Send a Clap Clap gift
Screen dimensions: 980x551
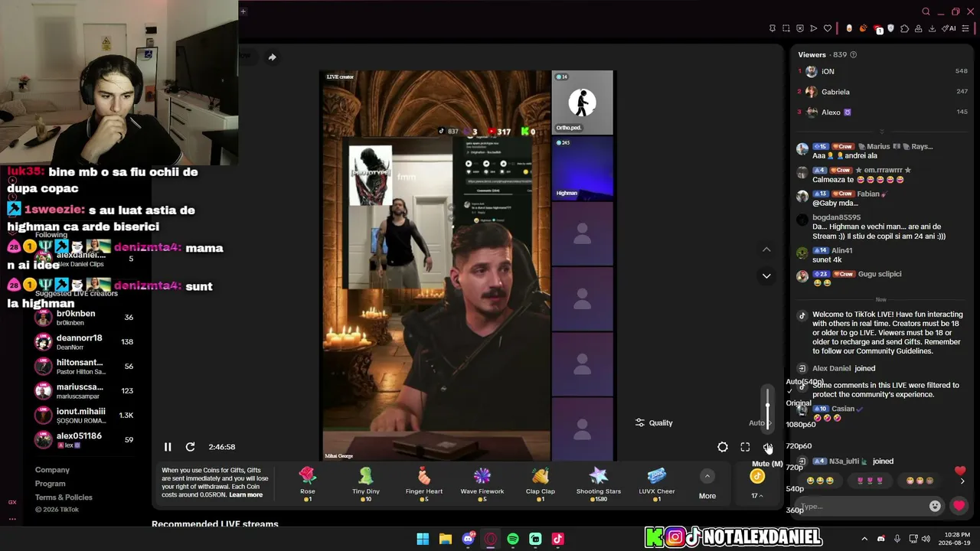[541, 484]
